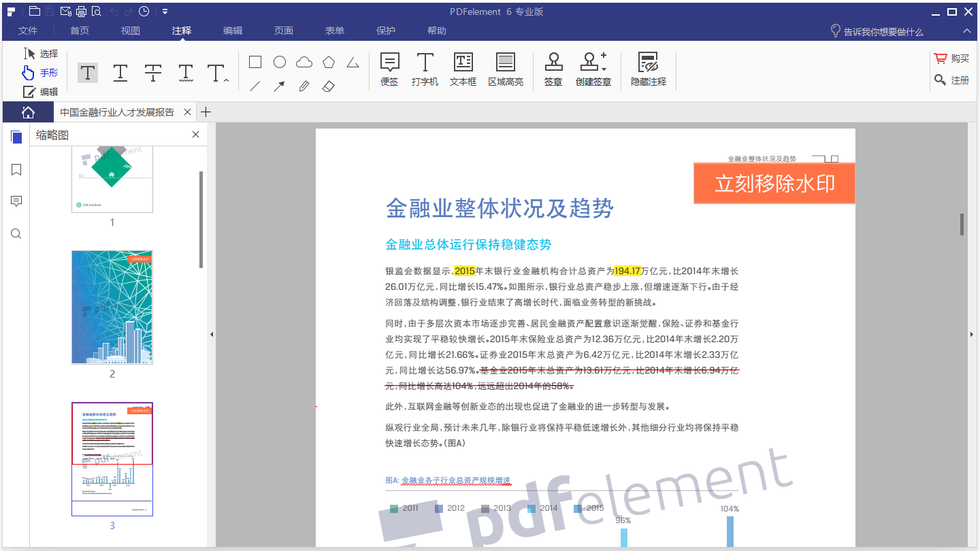Image resolution: width=980 pixels, height=551 pixels.
Task: Click the 购买 purchase button
Action: point(952,59)
